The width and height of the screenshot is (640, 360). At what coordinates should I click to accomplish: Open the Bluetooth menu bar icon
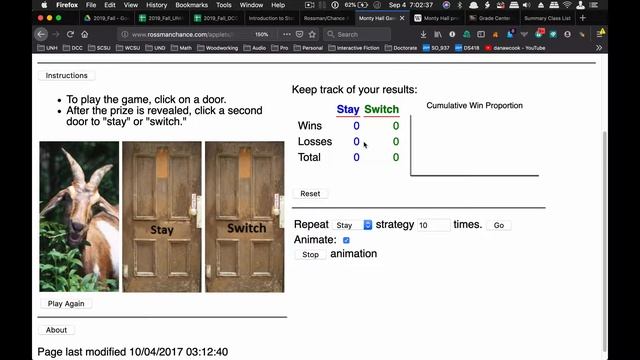[460, 5]
